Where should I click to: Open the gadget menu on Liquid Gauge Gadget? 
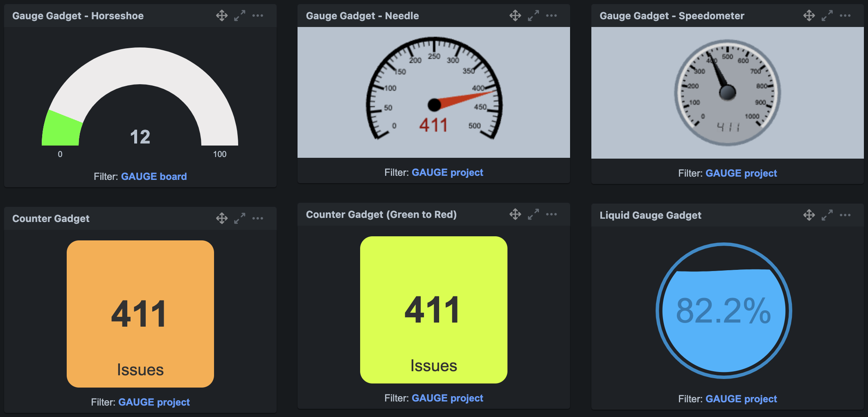tap(845, 215)
